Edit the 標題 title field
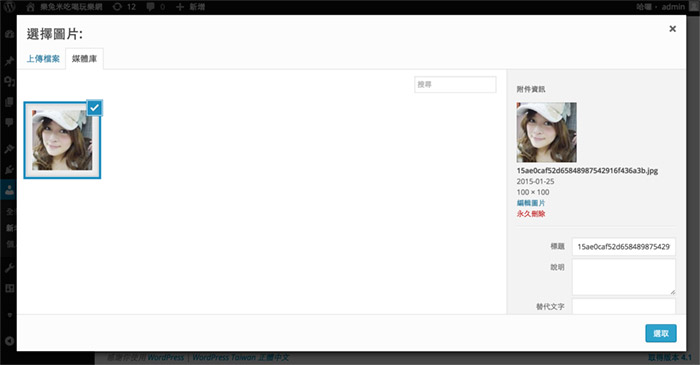Viewport: 700px width, 365px height. [x=624, y=247]
